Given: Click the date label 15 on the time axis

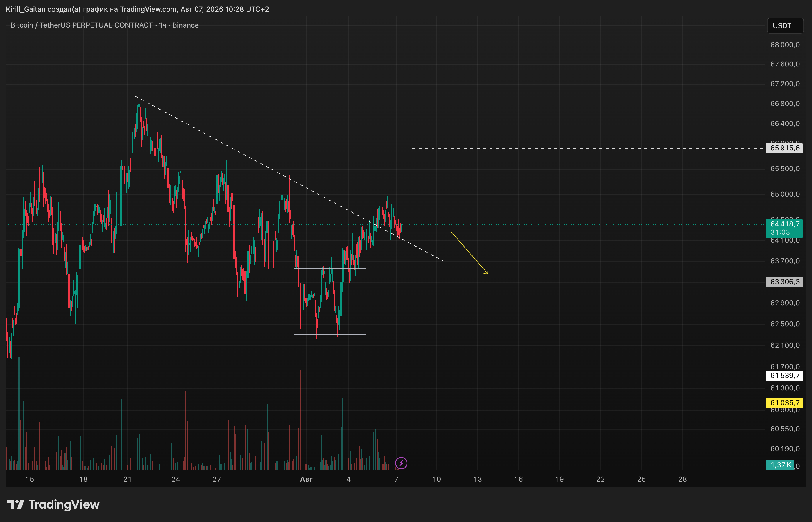Looking at the screenshot, I should 30,479.
